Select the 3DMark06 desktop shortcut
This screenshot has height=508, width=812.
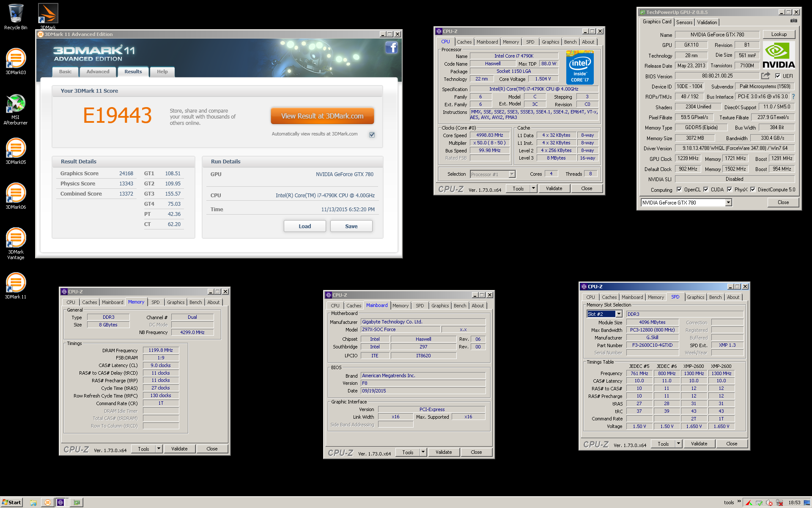pos(16,196)
